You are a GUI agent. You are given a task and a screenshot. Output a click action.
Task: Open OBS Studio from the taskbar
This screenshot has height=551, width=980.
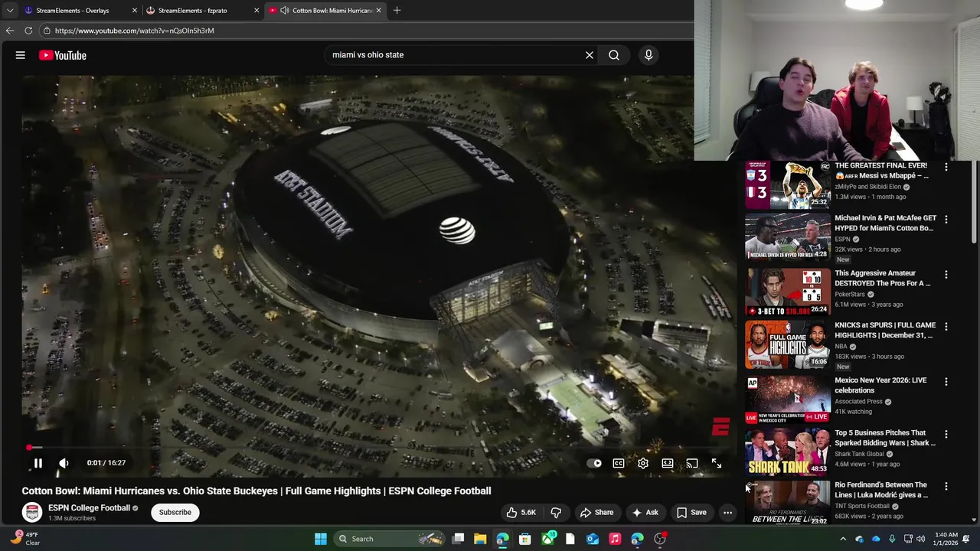click(660, 539)
